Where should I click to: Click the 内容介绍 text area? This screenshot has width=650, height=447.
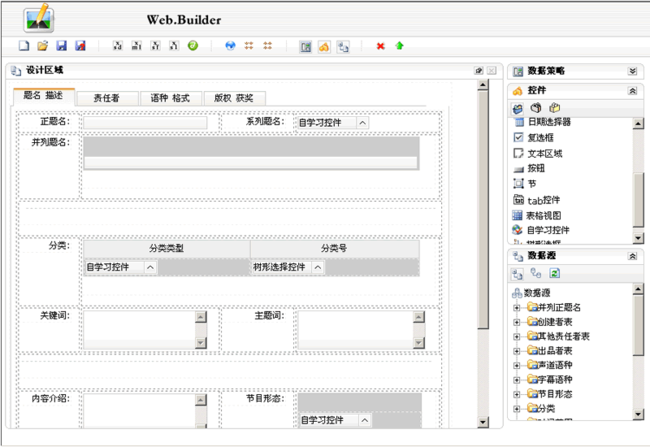(145, 411)
